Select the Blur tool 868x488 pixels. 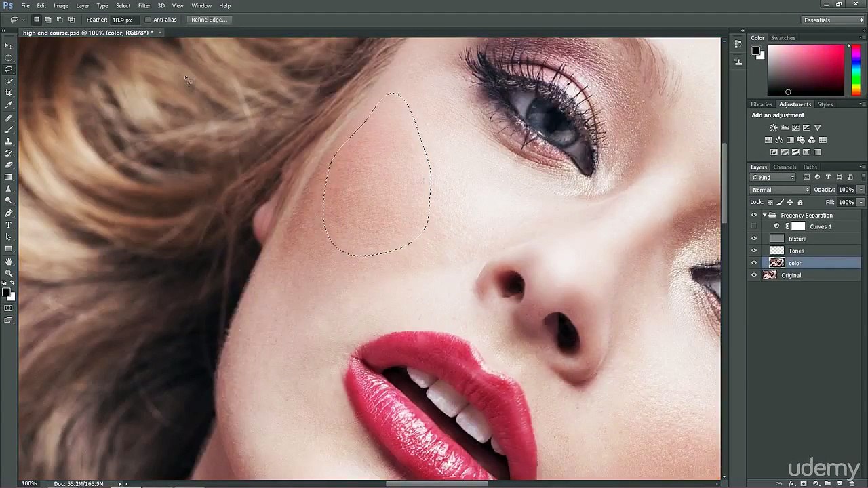9,189
